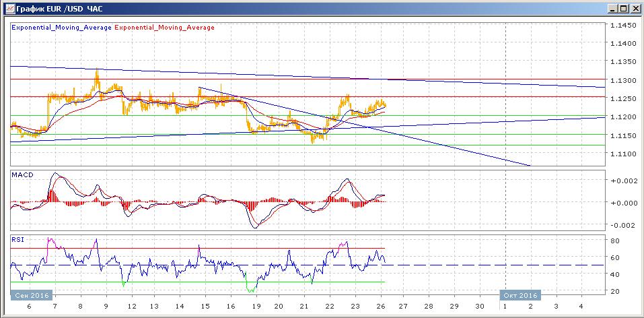Click date label 26 on time axis
Viewport: 644px width, 318px height.
click(381, 307)
